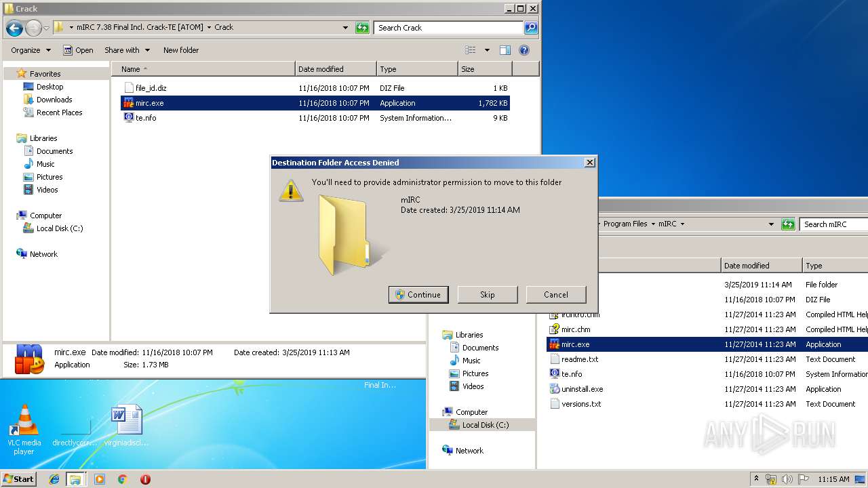Click the Open toolbar button

(x=78, y=50)
